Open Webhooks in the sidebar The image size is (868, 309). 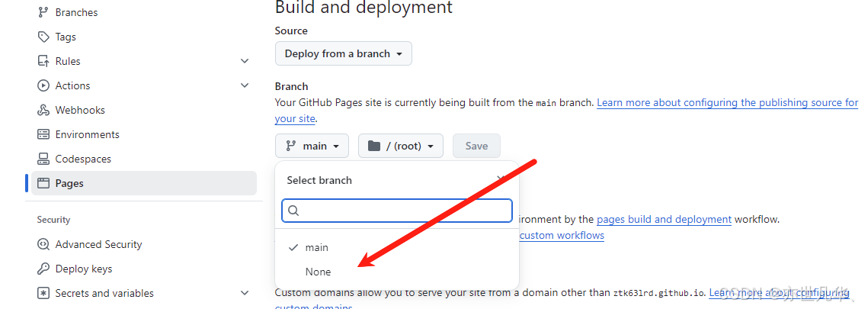[x=80, y=110]
